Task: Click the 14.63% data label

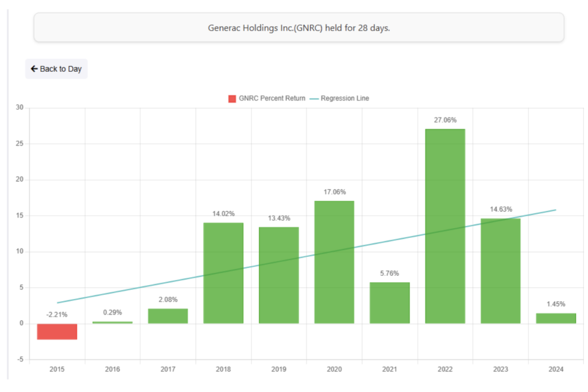Action: pyautogui.click(x=501, y=209)
